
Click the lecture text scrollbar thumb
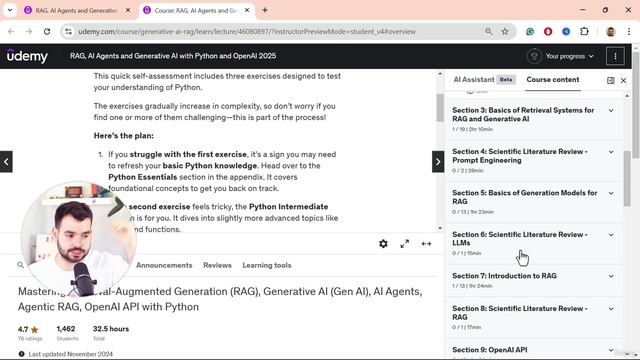(x=440, y=107)
